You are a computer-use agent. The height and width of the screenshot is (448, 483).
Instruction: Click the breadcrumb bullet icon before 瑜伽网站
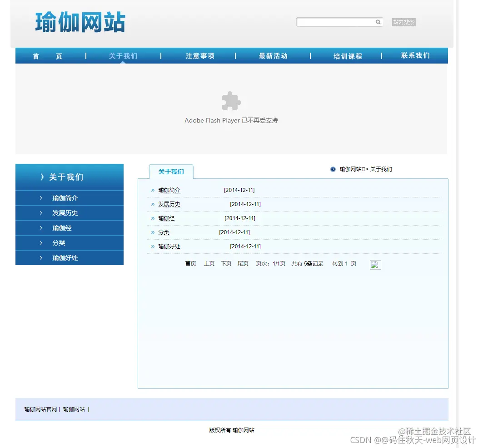point(333,169)
